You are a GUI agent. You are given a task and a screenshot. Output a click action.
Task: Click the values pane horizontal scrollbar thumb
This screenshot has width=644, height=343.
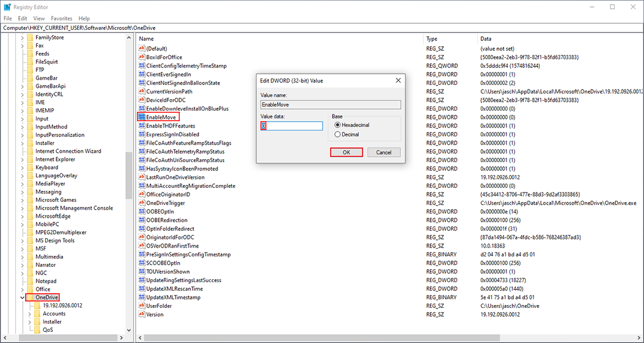321,338
